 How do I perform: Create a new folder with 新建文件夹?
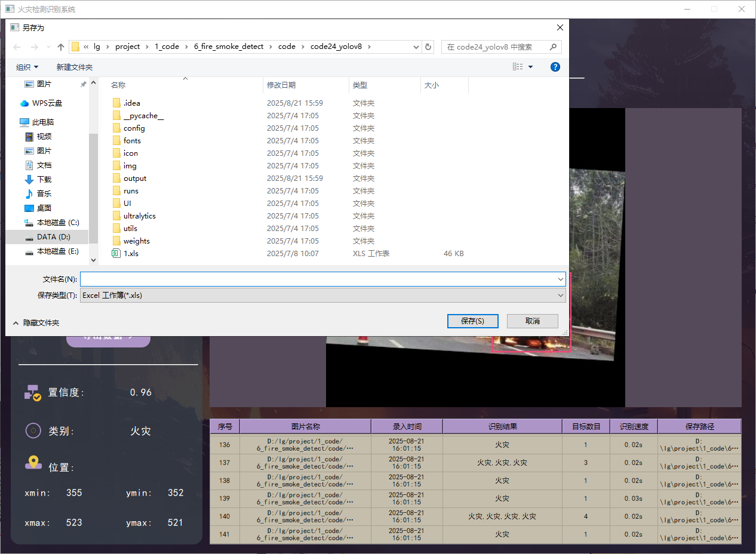click(x=75, y=67)
